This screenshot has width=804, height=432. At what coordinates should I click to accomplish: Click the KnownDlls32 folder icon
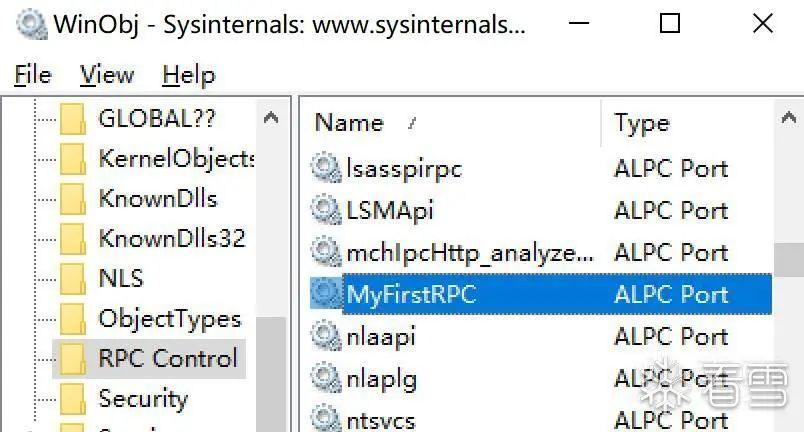73,239
